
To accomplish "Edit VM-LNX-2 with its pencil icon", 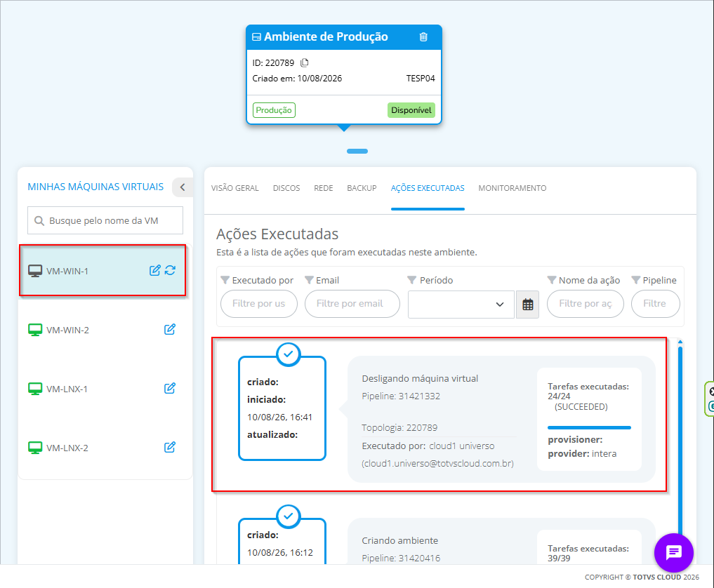I will coord(170,448).
